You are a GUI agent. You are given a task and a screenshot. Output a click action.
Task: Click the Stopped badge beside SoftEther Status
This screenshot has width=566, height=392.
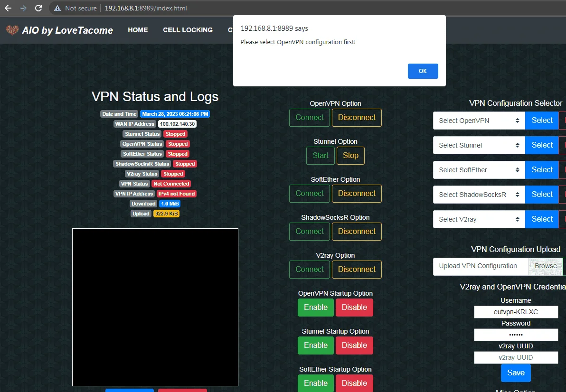pos(177,154)
